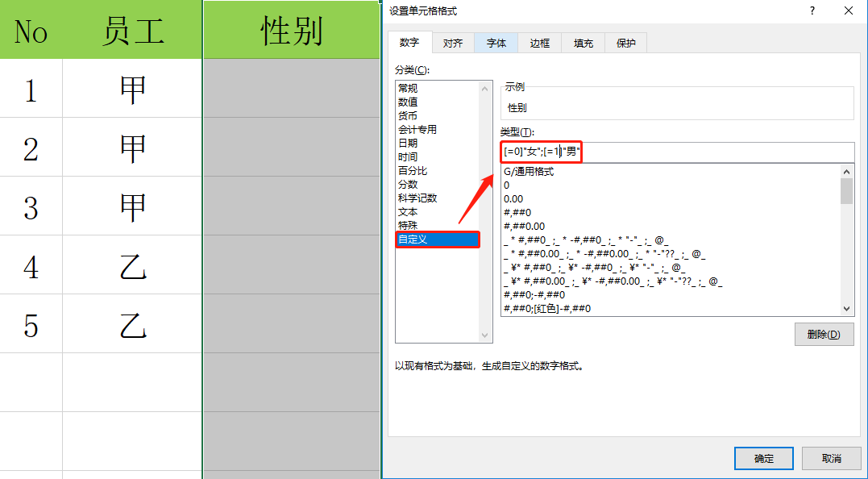The width and height of the screenshot is (868, 479).
Task: Select 分数 in the category list
Action: 438,185
